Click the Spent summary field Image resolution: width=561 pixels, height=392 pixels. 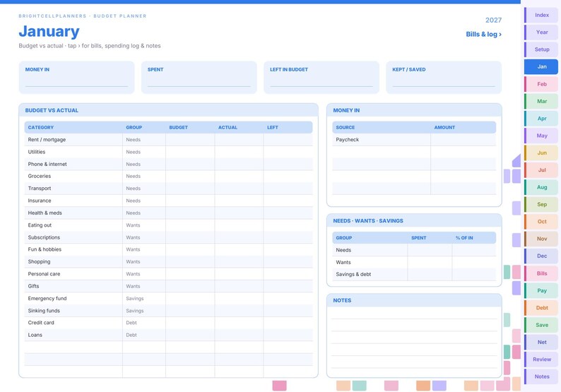[x=199, y=78]
